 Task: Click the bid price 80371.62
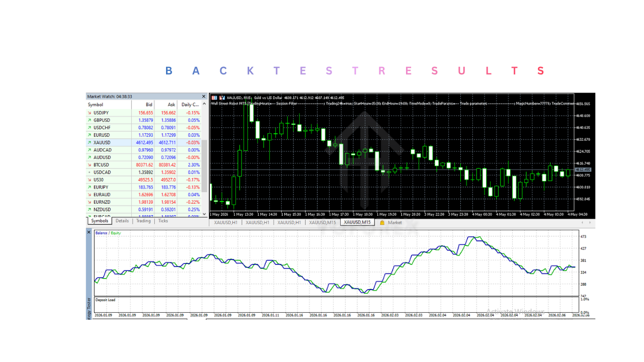(x=143, y=165)
